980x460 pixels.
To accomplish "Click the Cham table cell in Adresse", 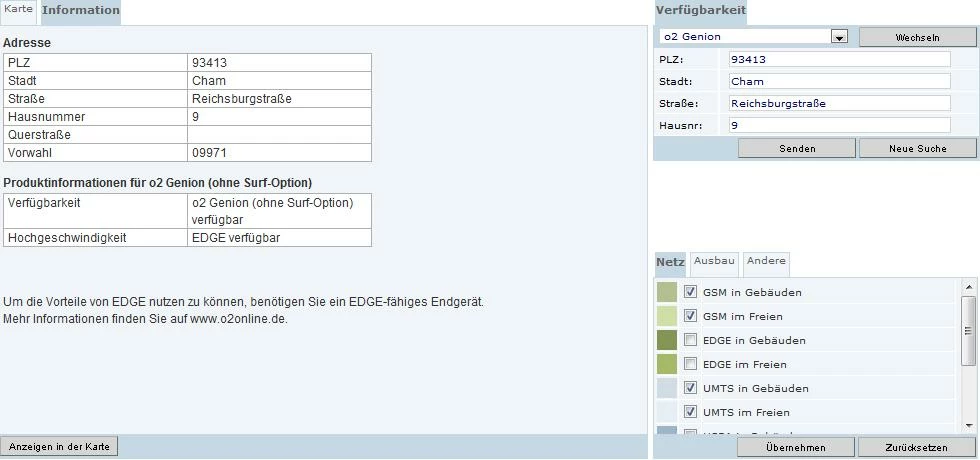I will pyautogui.click(x=279, y=81).
